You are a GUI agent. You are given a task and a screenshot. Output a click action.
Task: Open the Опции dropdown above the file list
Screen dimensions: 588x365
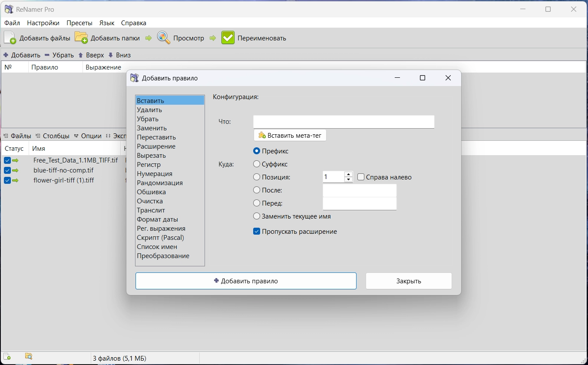tap(88, 136)
